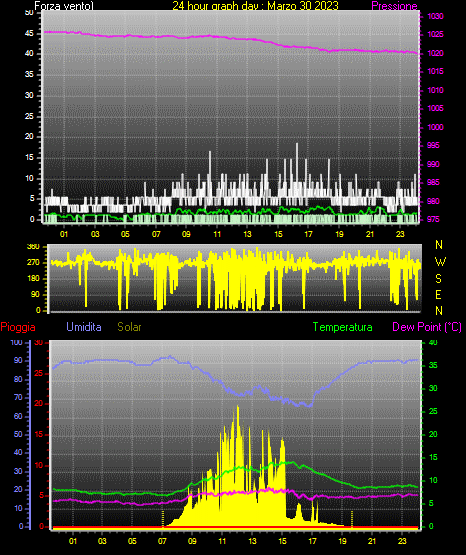Click the 90 humidity axis value
The image size is (466, 555).
[18, 360]
